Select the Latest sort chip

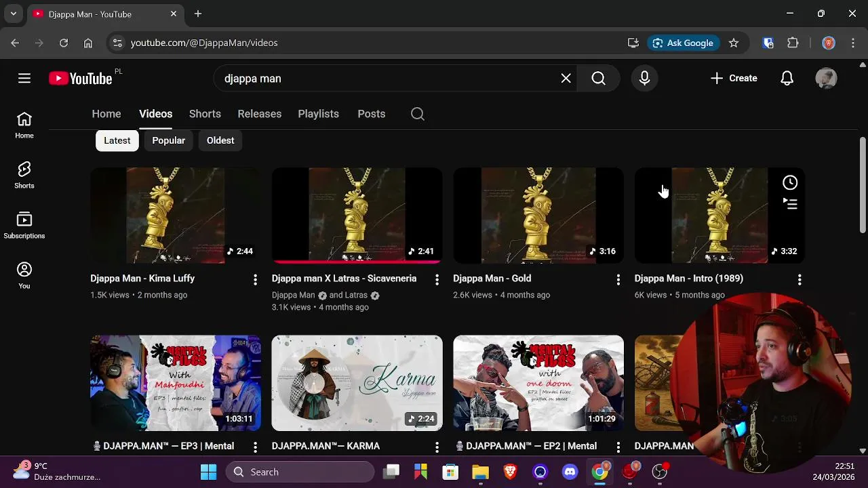[x=117, y=140]
